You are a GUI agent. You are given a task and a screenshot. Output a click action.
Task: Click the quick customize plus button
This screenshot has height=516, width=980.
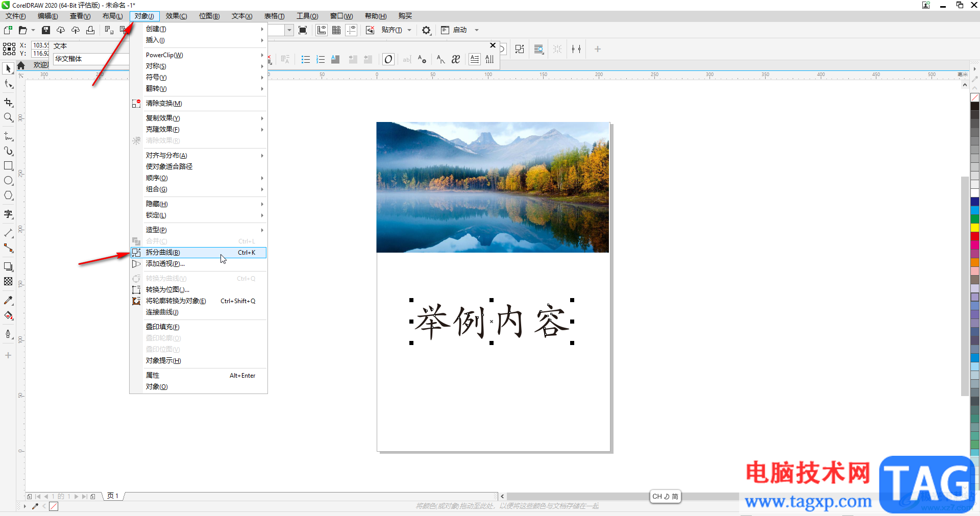[x=598, y=49]
